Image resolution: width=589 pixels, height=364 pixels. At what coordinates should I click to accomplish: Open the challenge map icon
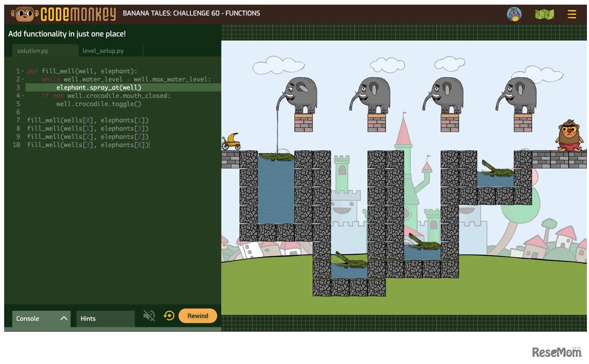click(x=544, y=14)
